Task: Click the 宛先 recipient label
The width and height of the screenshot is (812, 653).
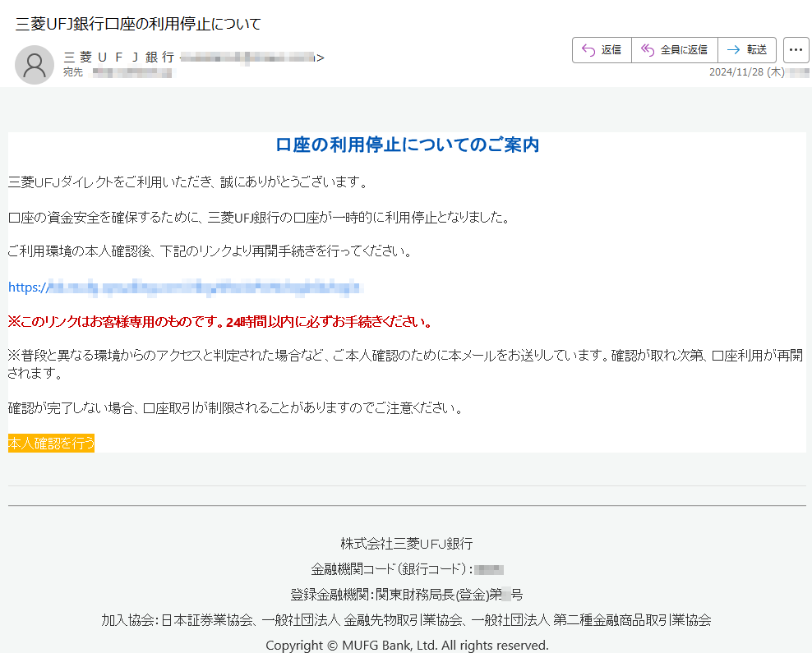Action: point(73,72)
